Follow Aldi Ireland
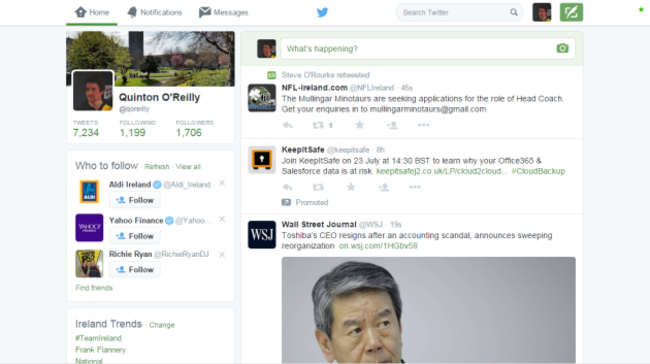The height and width of the screenshot is (364, 650). click(135, 200)
